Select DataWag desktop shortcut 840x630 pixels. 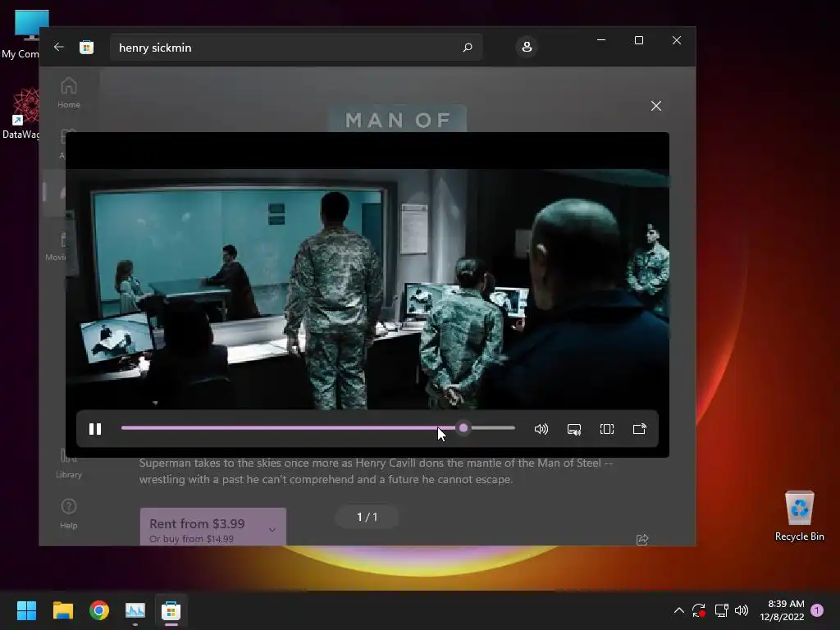tap(21, 113)
